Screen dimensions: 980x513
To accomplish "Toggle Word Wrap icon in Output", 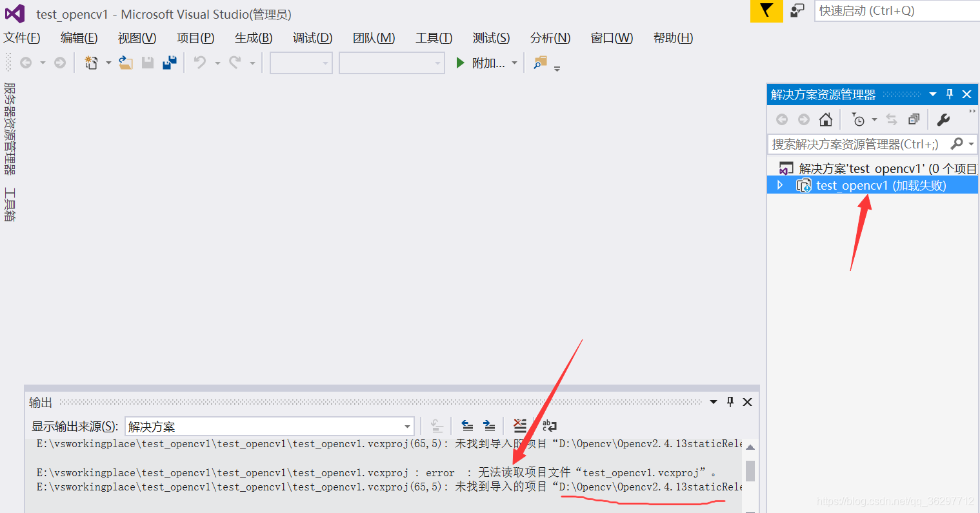I will 549,426.
